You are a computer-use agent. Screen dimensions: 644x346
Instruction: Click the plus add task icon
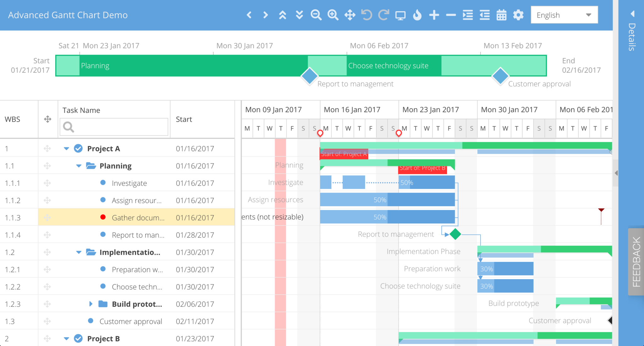pyautogui.click(x=434, y=15)
